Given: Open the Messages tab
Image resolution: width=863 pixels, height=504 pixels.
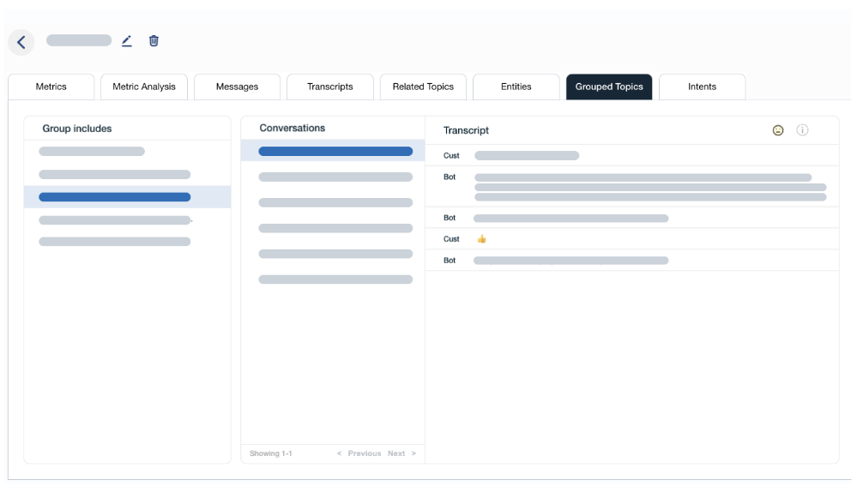Looking at the screenshot, I should click(x=237, y=87).
